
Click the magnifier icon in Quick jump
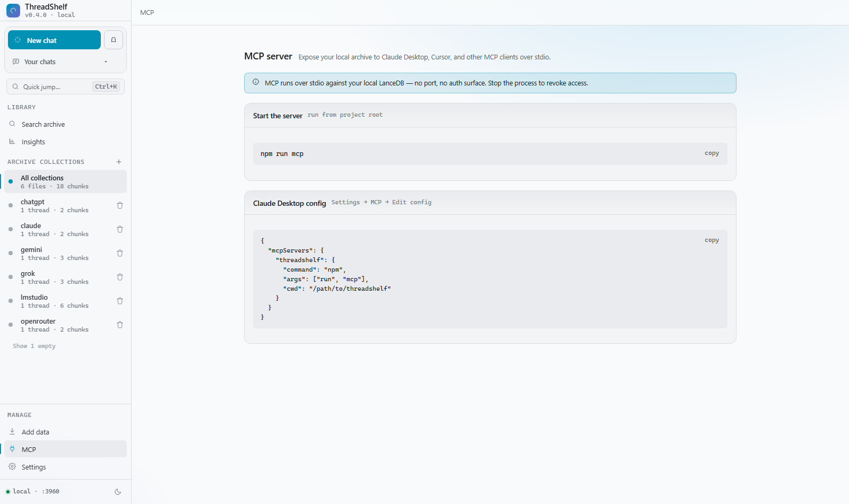click(x=15, y=86)
